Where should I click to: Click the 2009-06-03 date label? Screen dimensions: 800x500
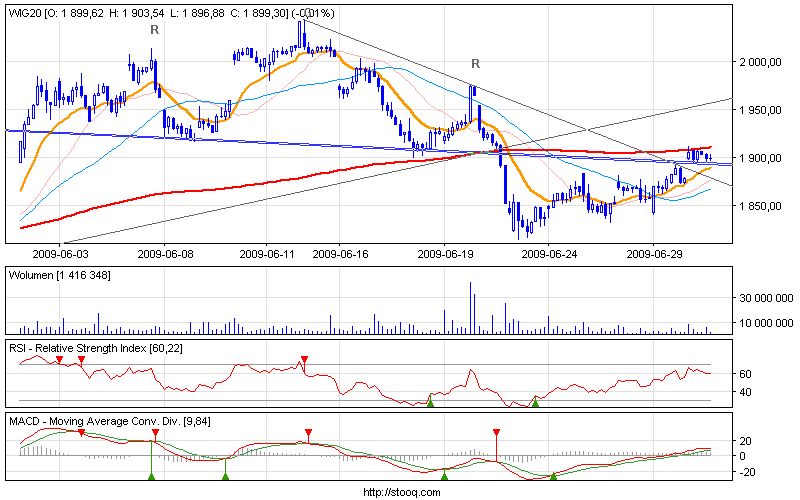click(61, 253)
